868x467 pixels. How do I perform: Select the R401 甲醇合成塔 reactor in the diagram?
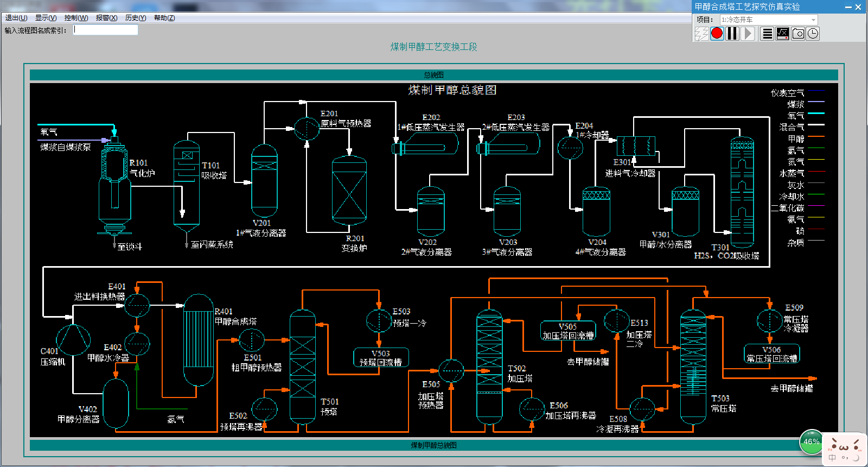[x=198, y=340]
